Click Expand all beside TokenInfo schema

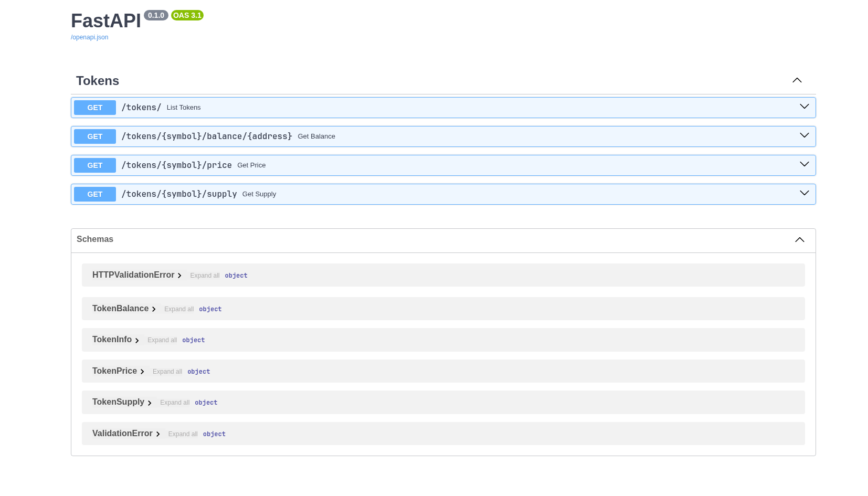click(162, 340)
